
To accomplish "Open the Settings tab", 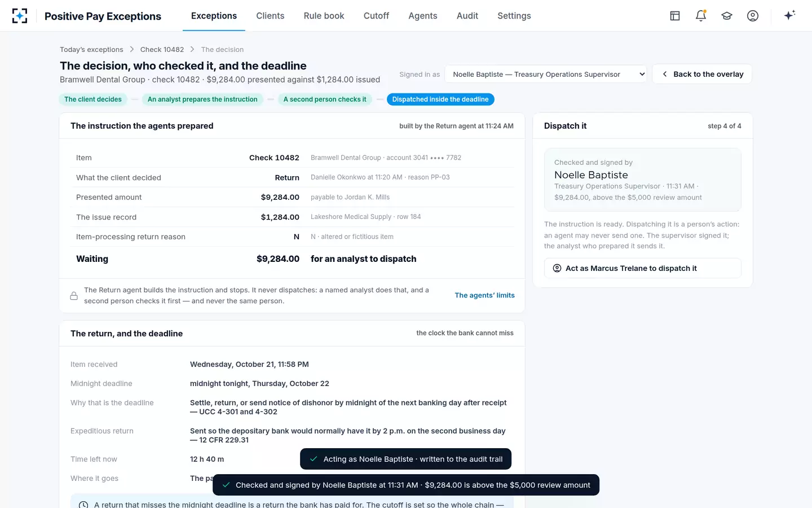I will click(x=514, y=16).
